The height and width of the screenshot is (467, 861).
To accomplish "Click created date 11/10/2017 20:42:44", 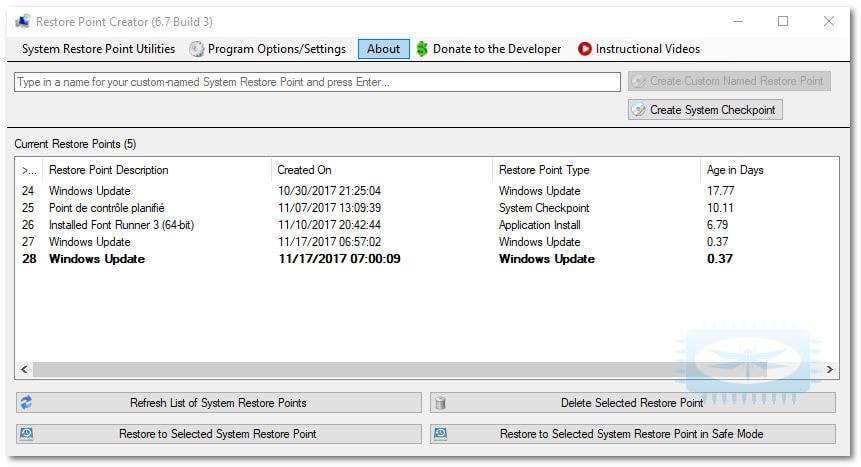I will click(x=329, y=225).
